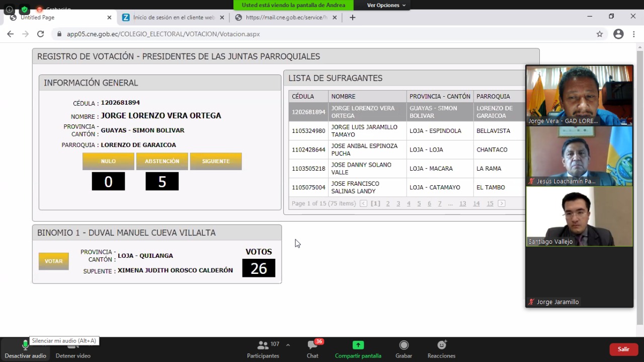Toggle camera with Detener video
This screenshot has width=644, height=362.
point(73,347)
